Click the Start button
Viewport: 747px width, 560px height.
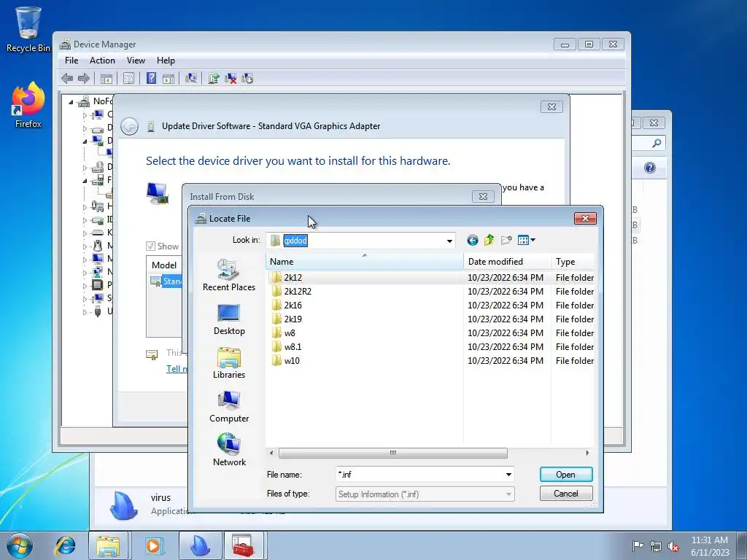click(x=20, y=545)
